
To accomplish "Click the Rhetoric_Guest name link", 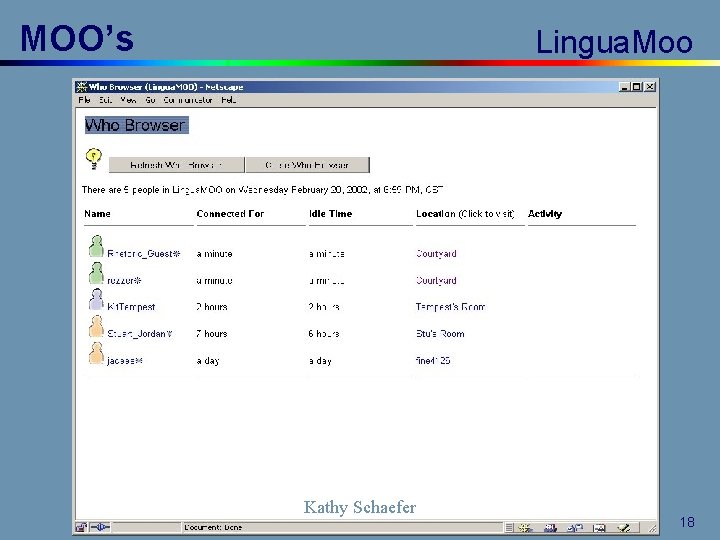I will point(144,253).
